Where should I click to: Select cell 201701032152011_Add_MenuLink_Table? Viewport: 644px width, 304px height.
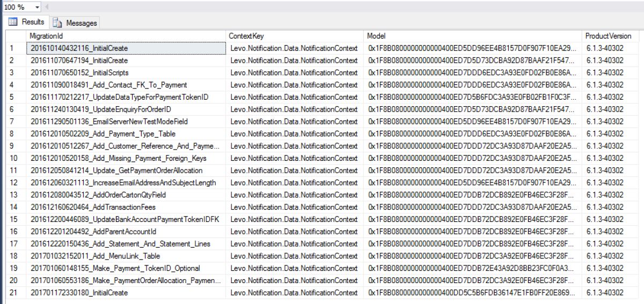click(x=127, y=256)
